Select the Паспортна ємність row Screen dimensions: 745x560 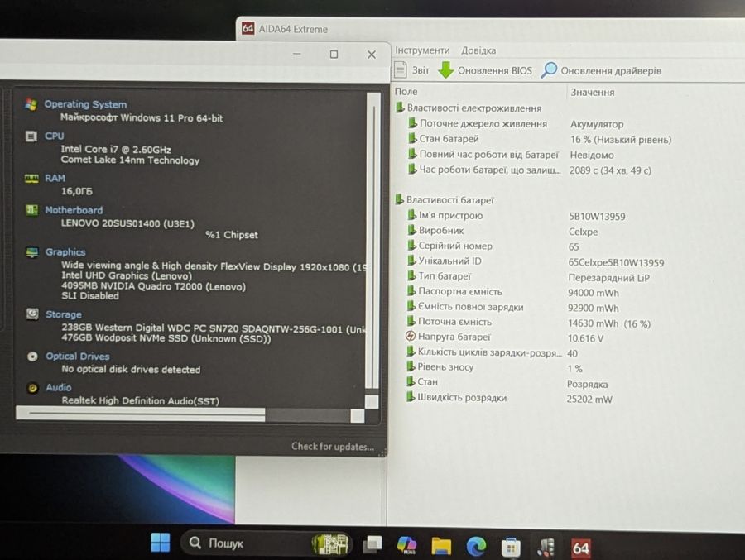tap(512, 292)
